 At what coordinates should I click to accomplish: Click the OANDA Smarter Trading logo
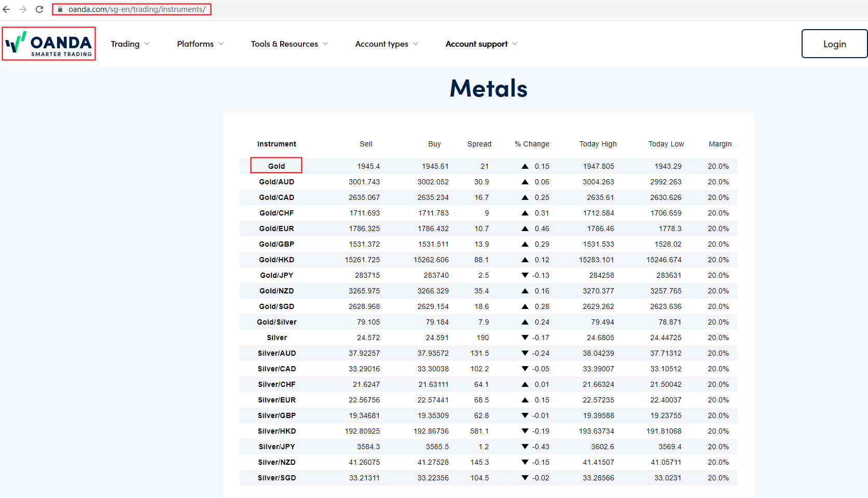pos(49,44)
